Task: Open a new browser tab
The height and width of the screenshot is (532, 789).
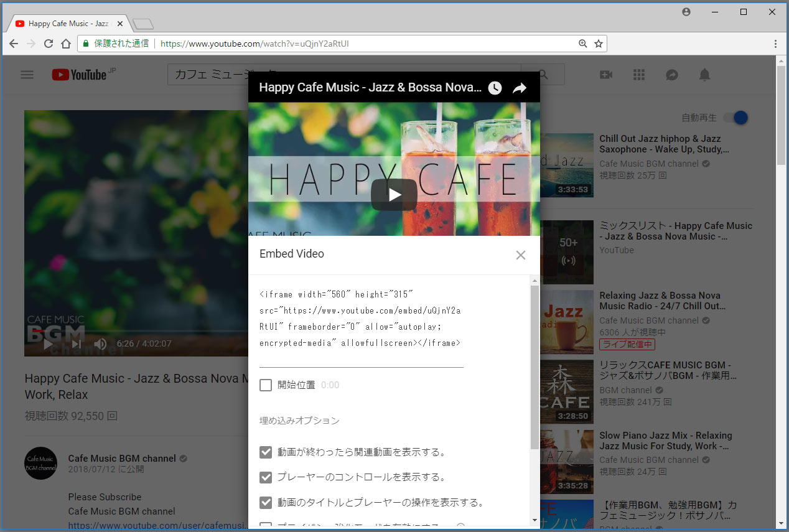Action: click(143, 24)
